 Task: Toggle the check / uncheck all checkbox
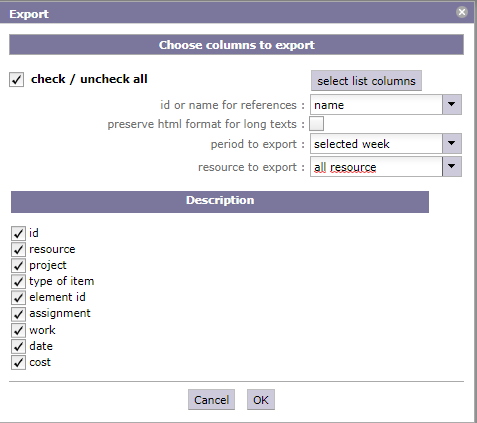click(16, 80)
